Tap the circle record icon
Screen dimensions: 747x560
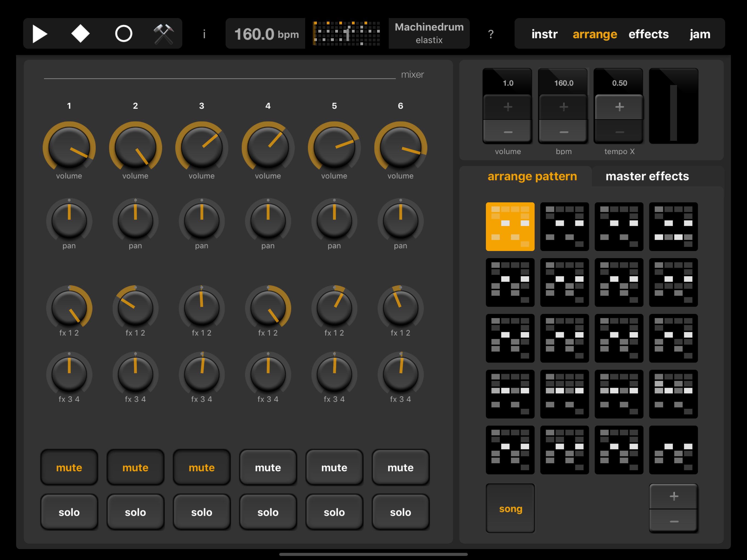coord(124,34)
